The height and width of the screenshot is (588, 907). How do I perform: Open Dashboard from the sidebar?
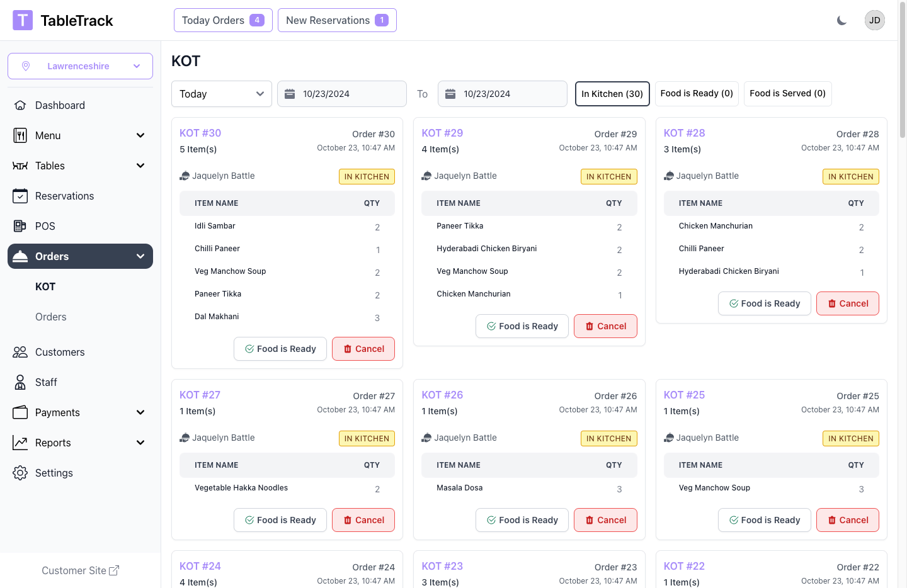point(60,105)
